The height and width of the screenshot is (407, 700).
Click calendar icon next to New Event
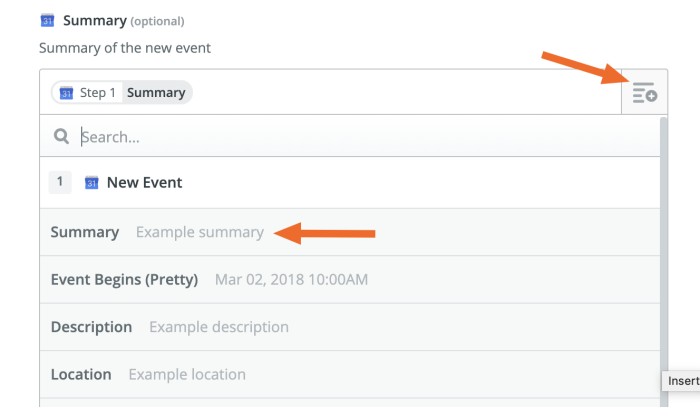[92, 183]
